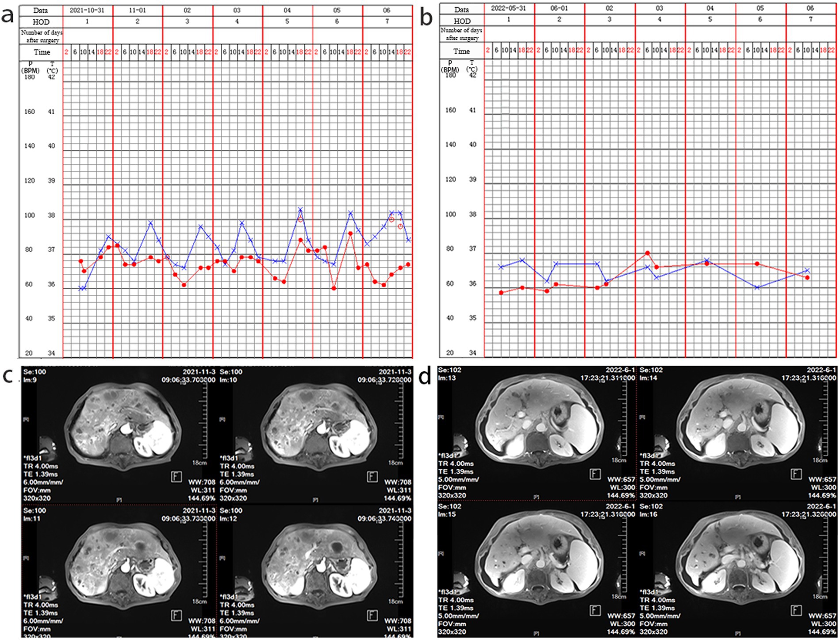Viewport: 840px width, 640px height.
Task: Click the F orientation box in image Im:10
Action: pyautogui.click(x=372, y=477)
